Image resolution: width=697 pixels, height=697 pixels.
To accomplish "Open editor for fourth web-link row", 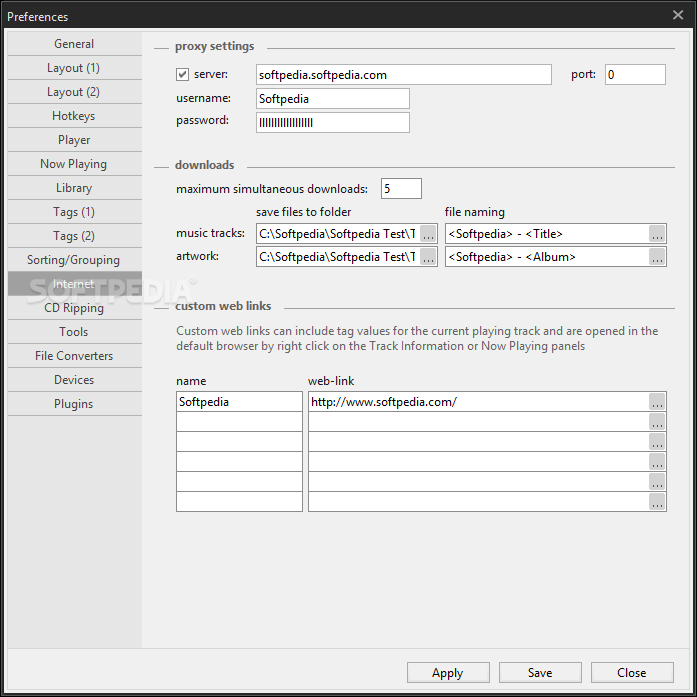I will click(657, 461).
